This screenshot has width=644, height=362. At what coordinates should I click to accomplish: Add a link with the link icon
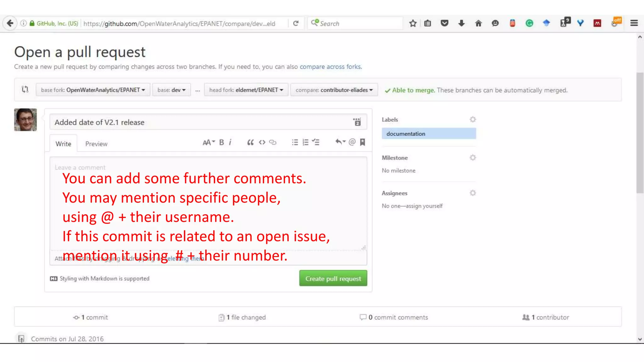pyautogui.click(x=273, y=142)
